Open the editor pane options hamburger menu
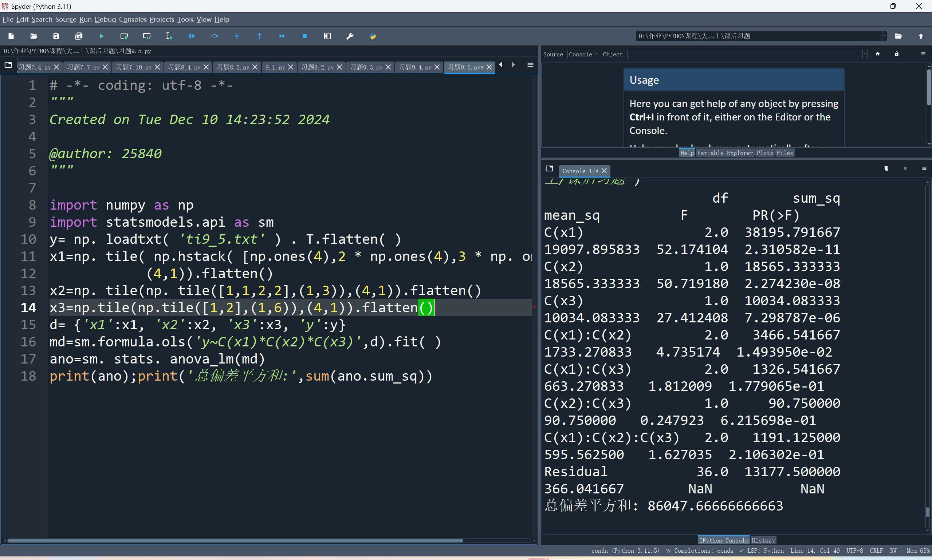Screen dimensions: 932x560 (530, 65)
